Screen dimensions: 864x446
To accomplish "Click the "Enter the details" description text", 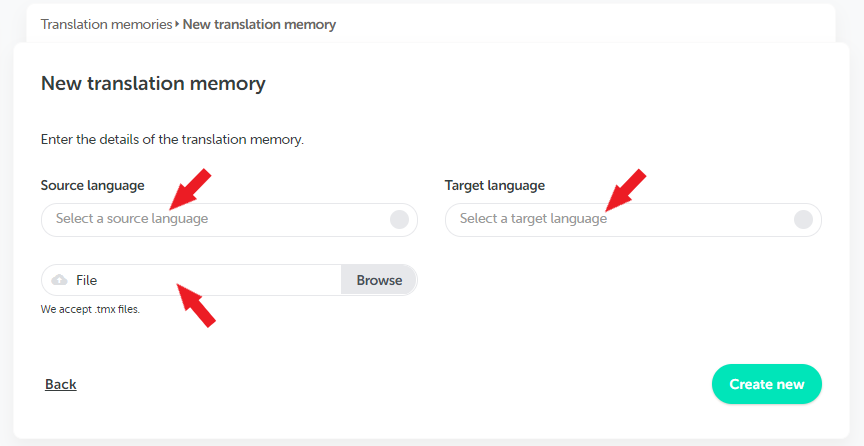I will click(172, 139).
